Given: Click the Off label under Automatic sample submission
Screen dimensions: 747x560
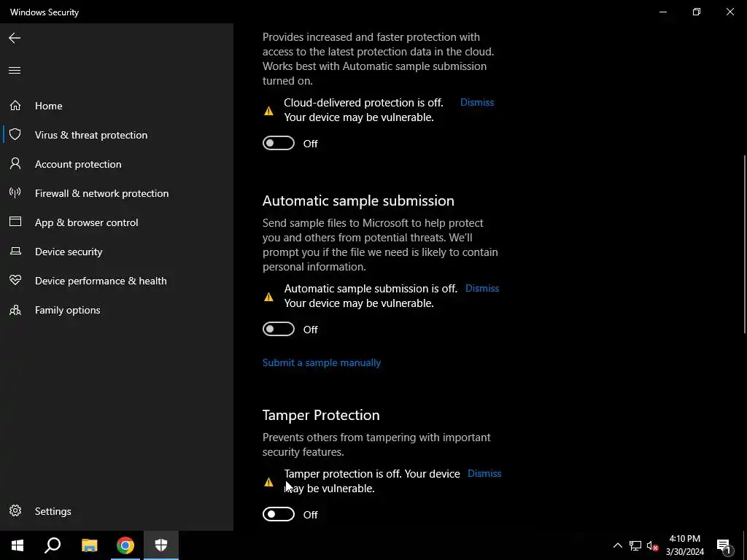Looking at the screenshot, I should tap(311, 330).
